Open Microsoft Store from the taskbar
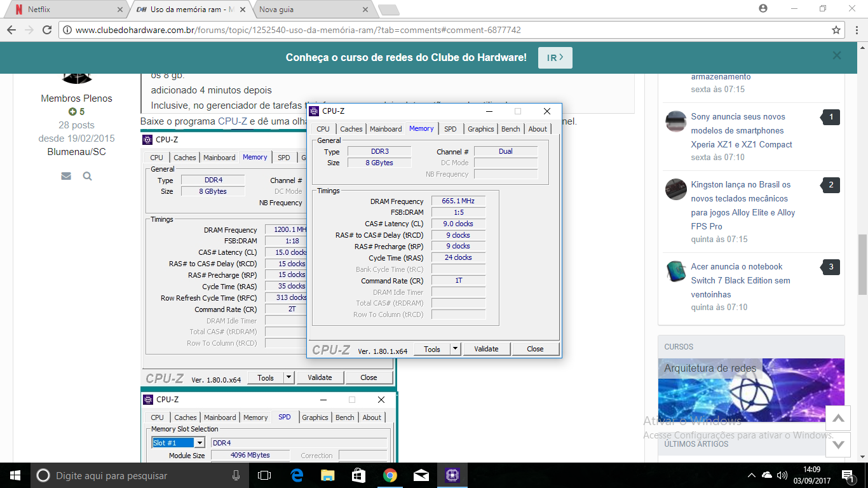This screenshot has width=868, height=488. click(x=358, y=475)
